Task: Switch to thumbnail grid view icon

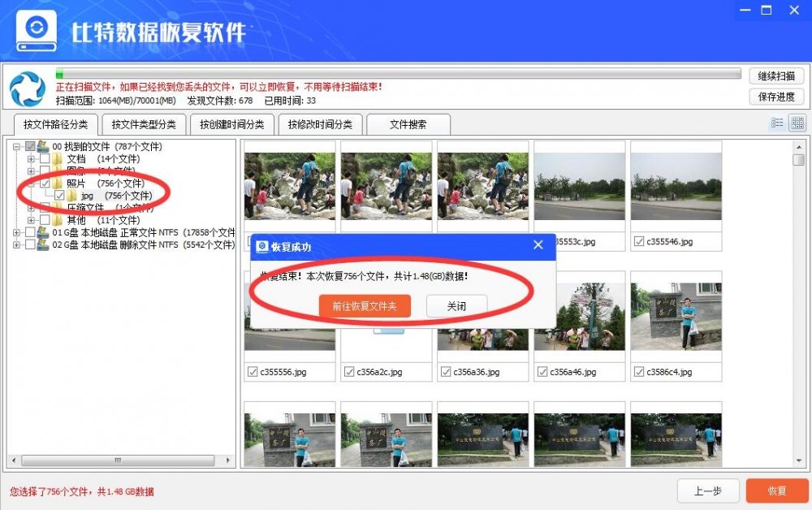Action: pos(797,123)
